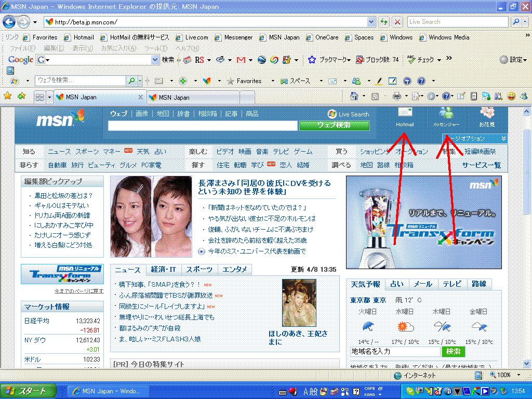Refresh the page with the green arrows button

[384, 22]
